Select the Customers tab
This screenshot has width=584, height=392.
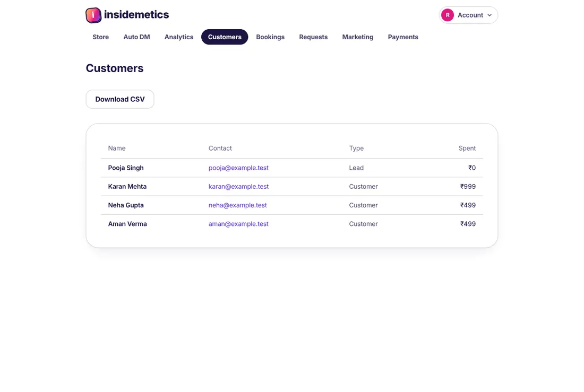pyautogui.click(x=225, y=37)
